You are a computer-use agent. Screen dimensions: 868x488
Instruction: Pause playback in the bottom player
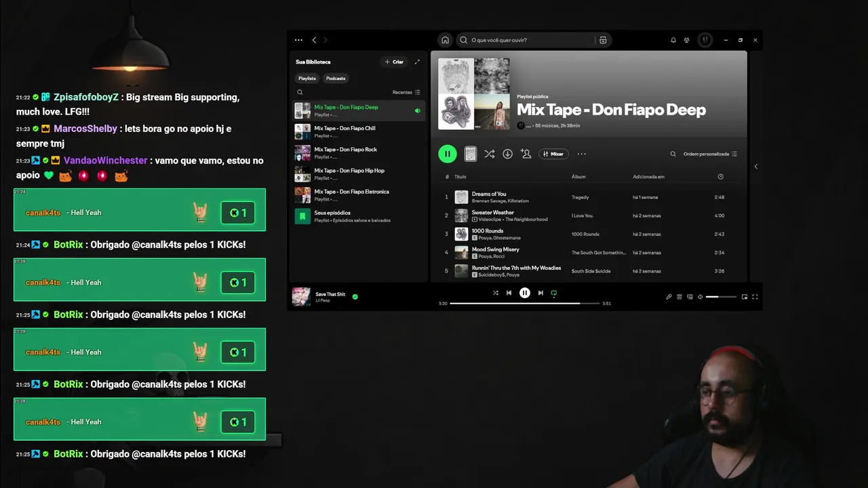click(x=525, y=293)
